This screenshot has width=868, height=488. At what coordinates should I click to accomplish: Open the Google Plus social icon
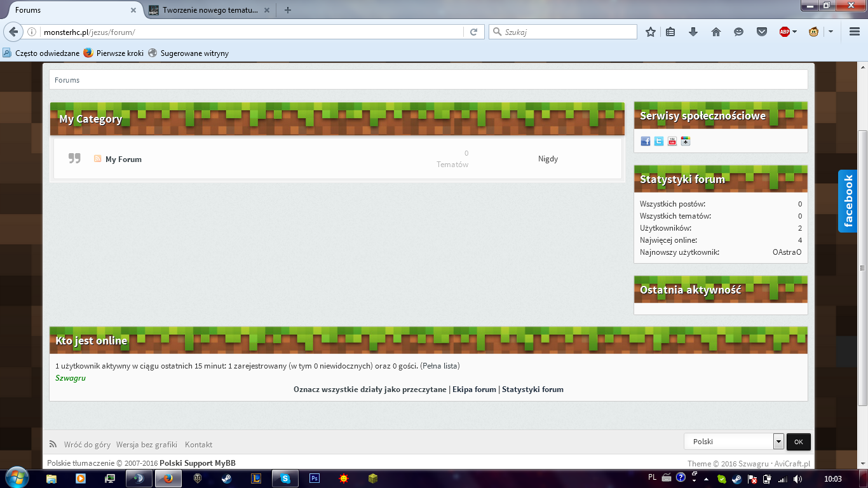click(x=686, y=141)
